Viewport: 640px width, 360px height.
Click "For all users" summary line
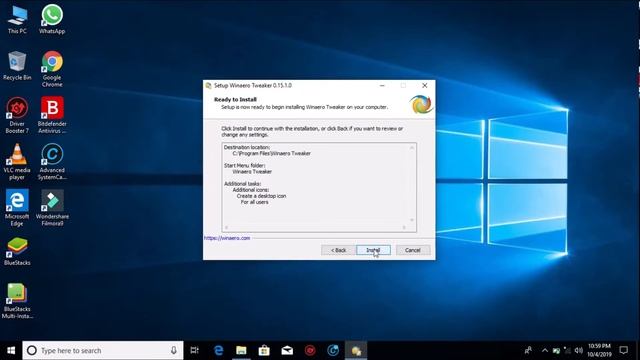254,202
